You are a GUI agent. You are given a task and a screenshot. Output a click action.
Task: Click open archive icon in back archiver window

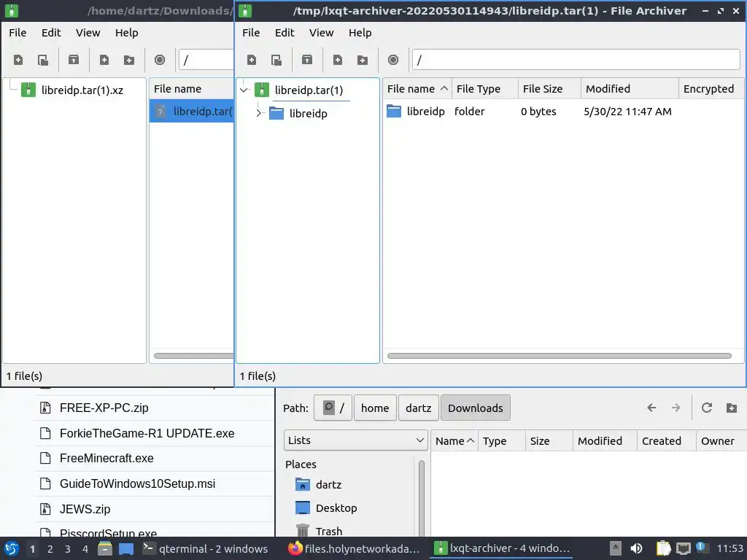tap(43, 60)
